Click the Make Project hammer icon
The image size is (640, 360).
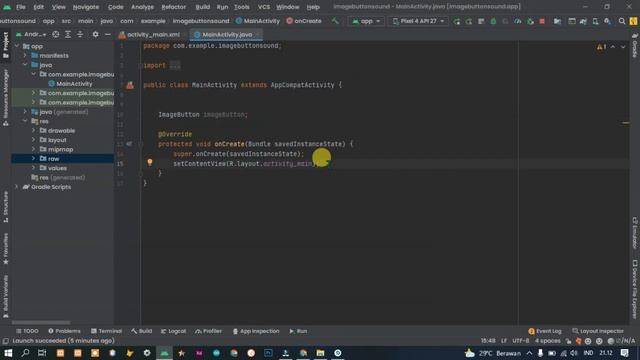[x=335, y=21]
